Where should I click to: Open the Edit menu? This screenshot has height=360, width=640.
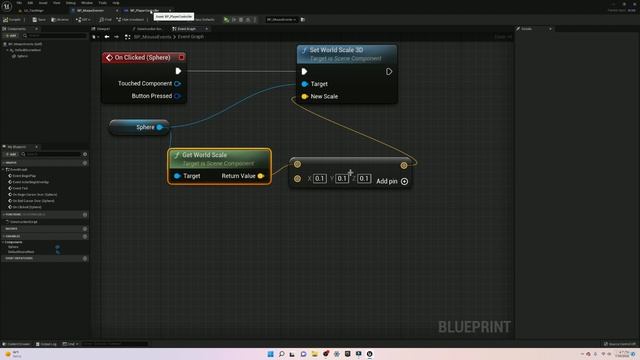click(x=30, y=3)
